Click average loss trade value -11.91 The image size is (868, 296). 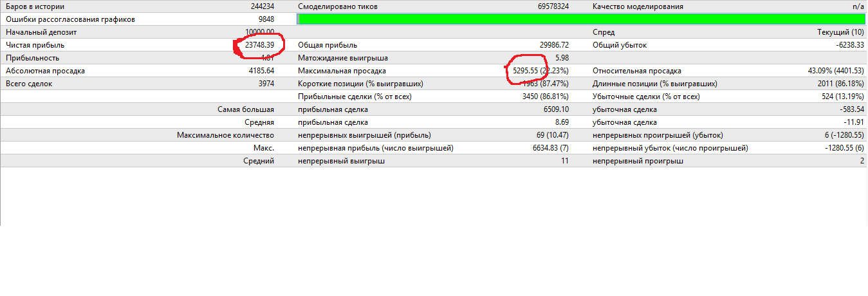coord(854,122)
